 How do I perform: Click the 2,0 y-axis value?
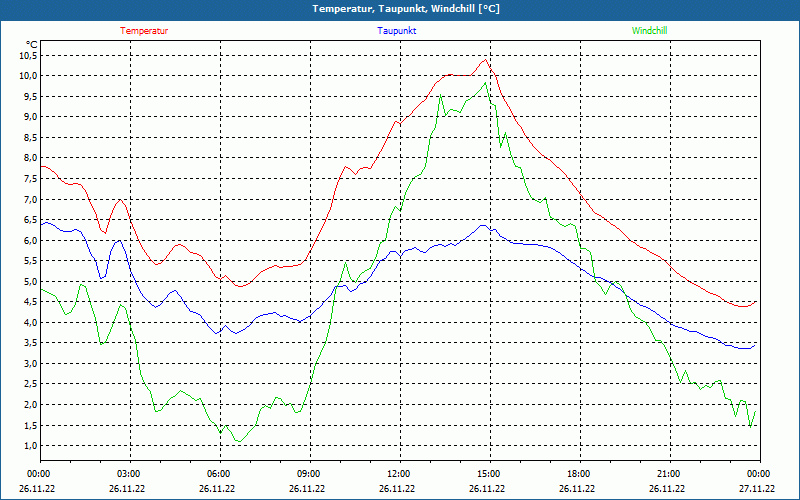(x=31, y=405)
